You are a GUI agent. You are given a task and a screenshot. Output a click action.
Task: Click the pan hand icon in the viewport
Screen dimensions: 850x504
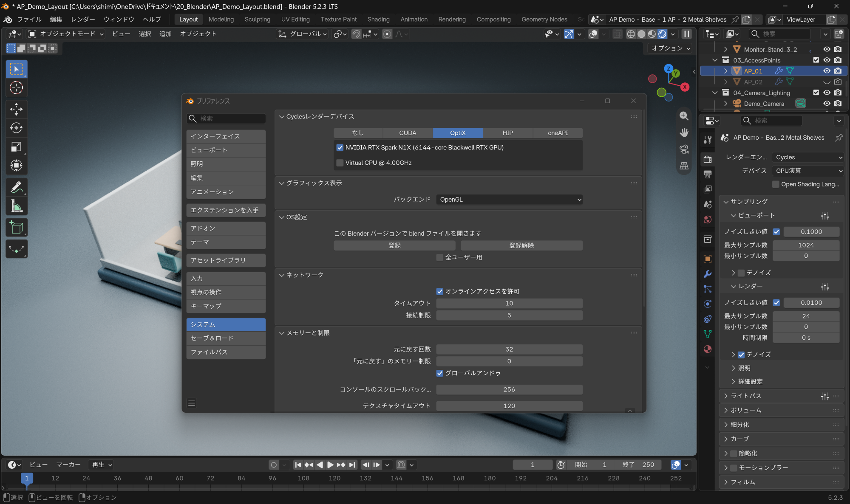coord(684,132)
